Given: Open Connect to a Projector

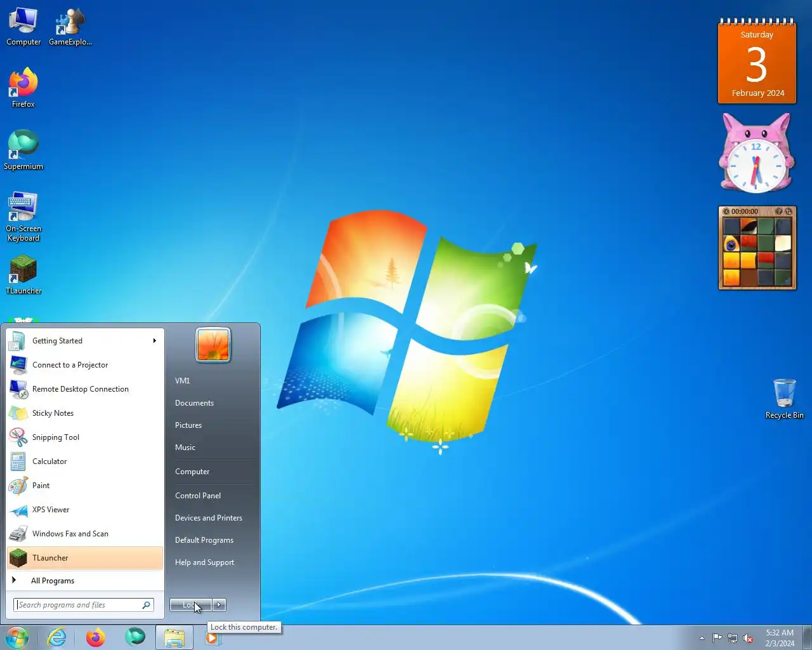Looking at the screenshot, I should click(x=85, y=365).
